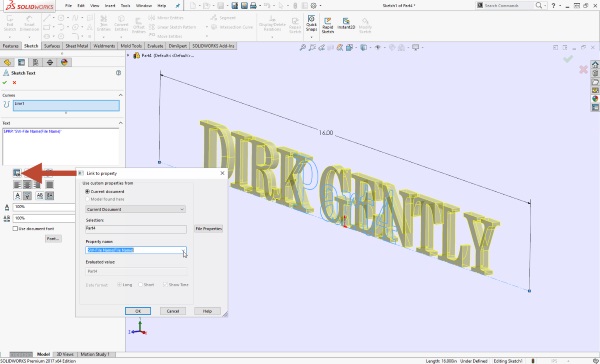Image resolution: width=600 pixels, height=364 pixels.
Task: Open the File menu
Action: point(68,6)
